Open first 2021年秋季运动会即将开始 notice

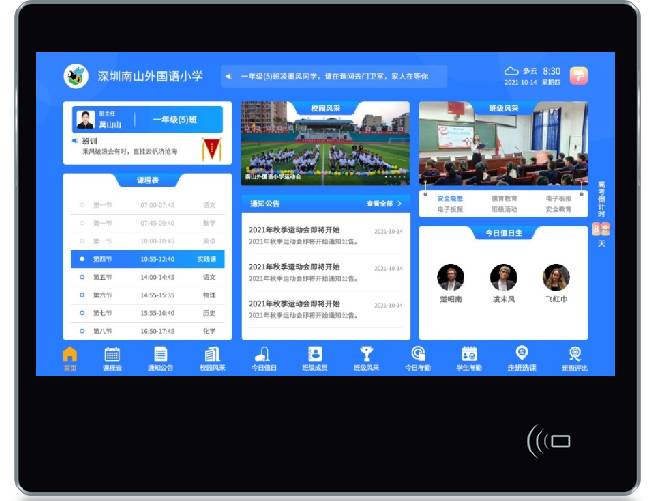pyautogui.click(x=325, y=235)
